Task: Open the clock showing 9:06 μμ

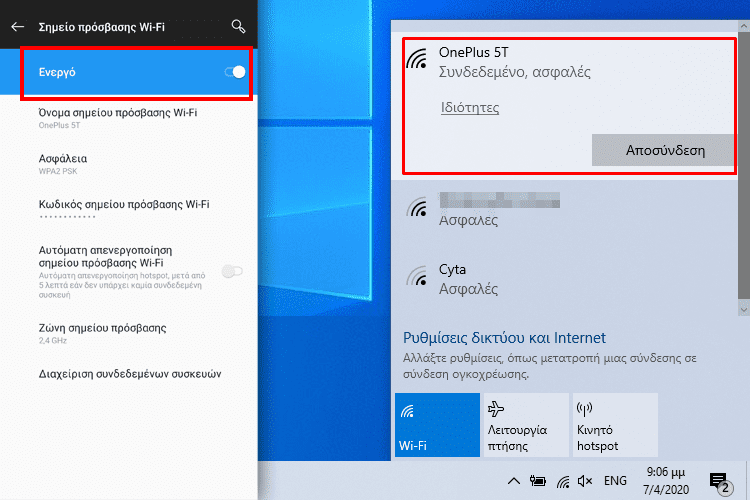Action: coord(666,480)
